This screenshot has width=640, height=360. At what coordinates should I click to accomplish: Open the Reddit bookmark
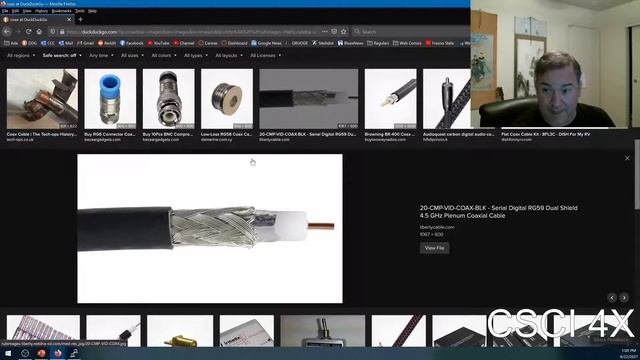coord(108,43)
